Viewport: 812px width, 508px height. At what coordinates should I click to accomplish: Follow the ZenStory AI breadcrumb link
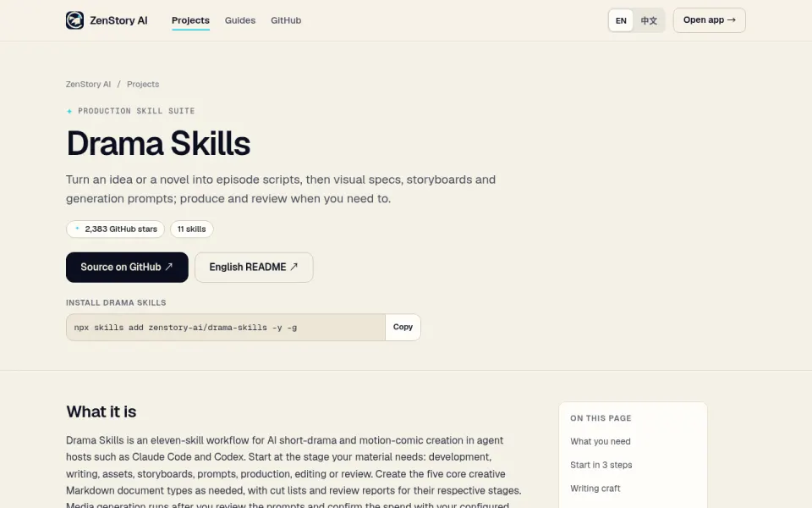click(88, 84)
